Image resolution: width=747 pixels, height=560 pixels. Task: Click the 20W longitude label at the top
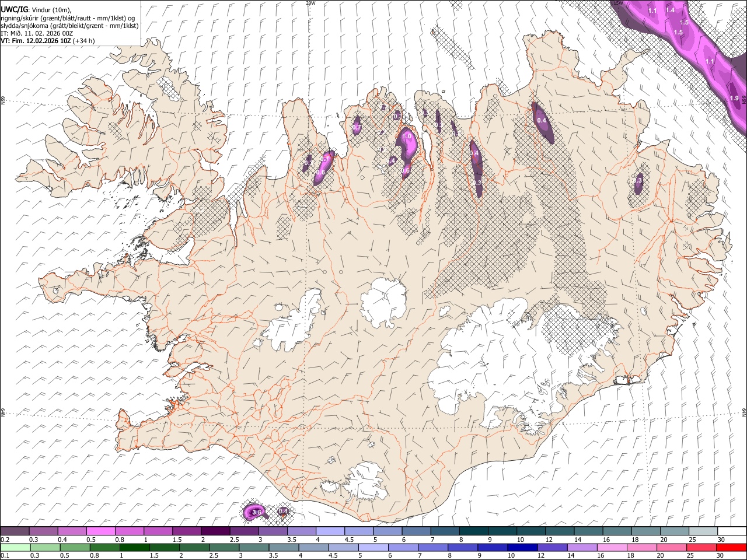(310, 3)
